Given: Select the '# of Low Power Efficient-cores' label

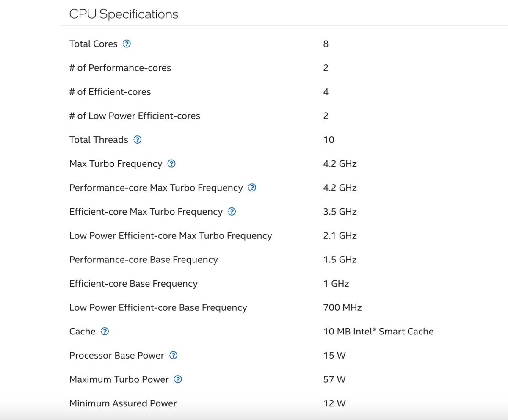Looking at the screenshot, I should 135,116.
